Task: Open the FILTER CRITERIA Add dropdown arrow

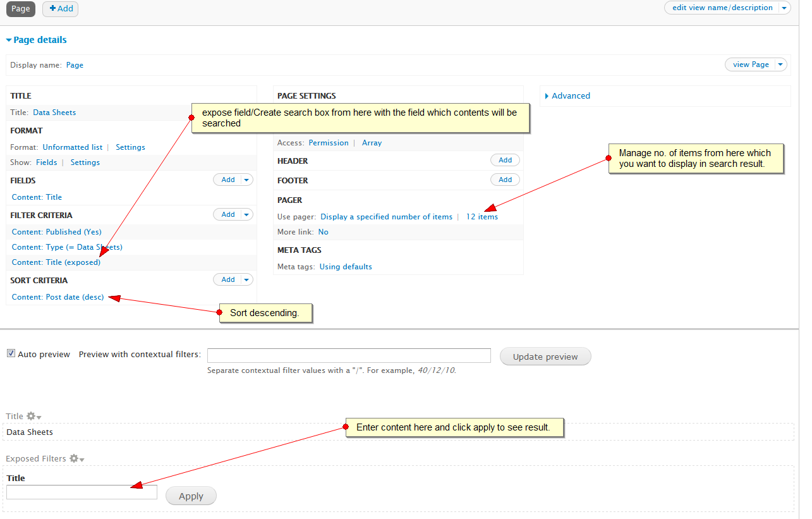Action: [246, 214]
